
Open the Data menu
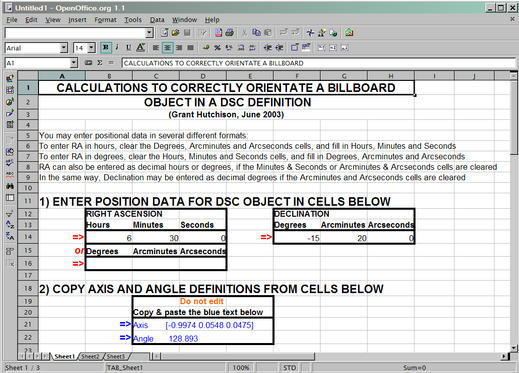tap(157, 20)
